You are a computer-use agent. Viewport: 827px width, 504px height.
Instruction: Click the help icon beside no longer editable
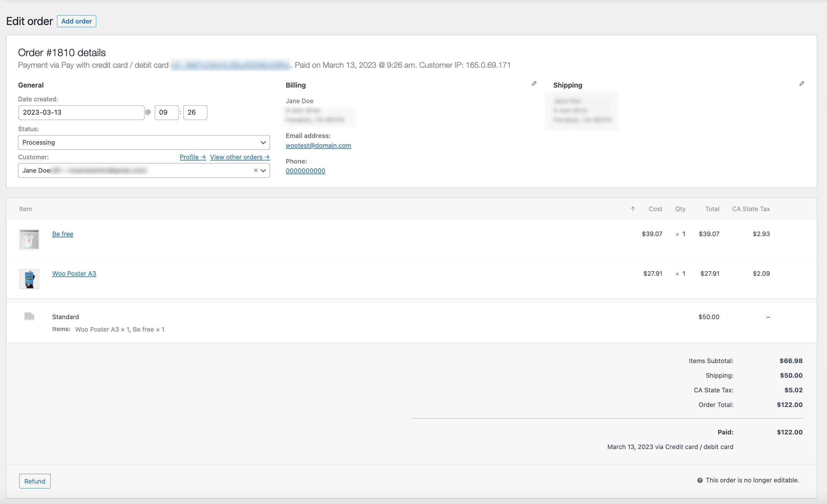pyautogui.click(x=700, y=480)
